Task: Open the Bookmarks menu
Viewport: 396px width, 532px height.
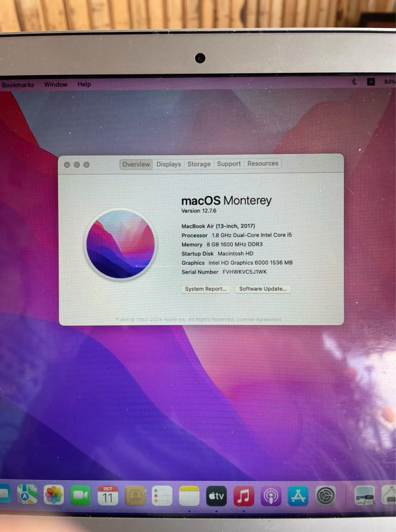Action: point(18,85)
